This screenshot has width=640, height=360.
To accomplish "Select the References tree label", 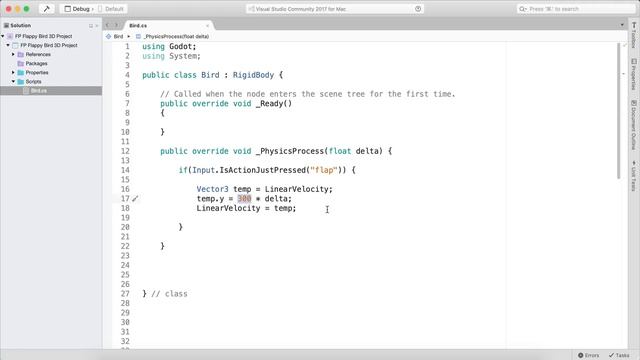I will click(38, 54).
